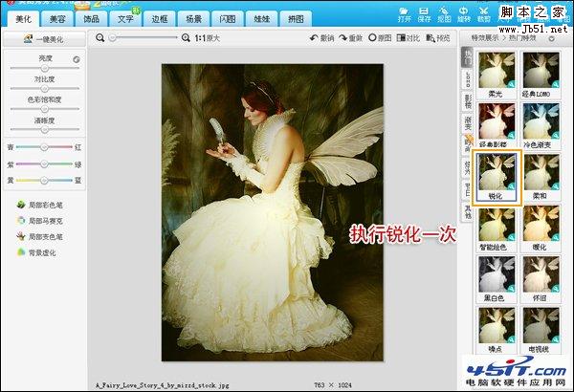Click the 763 × 1024 image size text

332,385
